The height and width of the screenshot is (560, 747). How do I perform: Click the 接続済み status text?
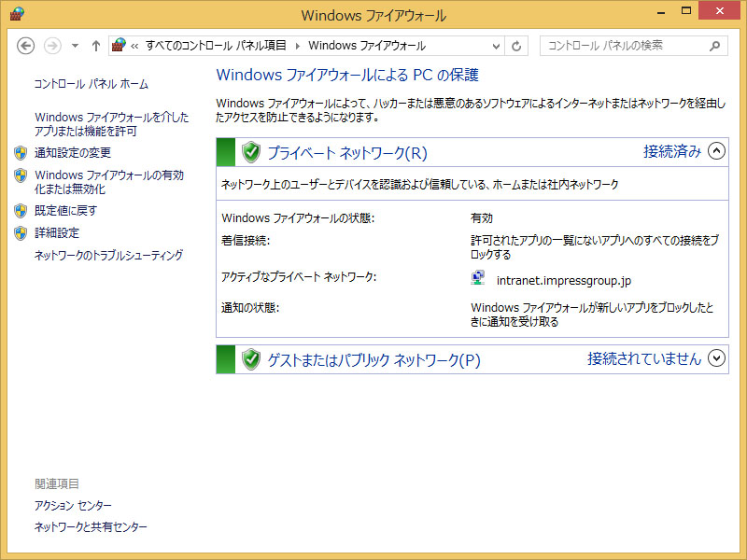[x=672, y=151]
